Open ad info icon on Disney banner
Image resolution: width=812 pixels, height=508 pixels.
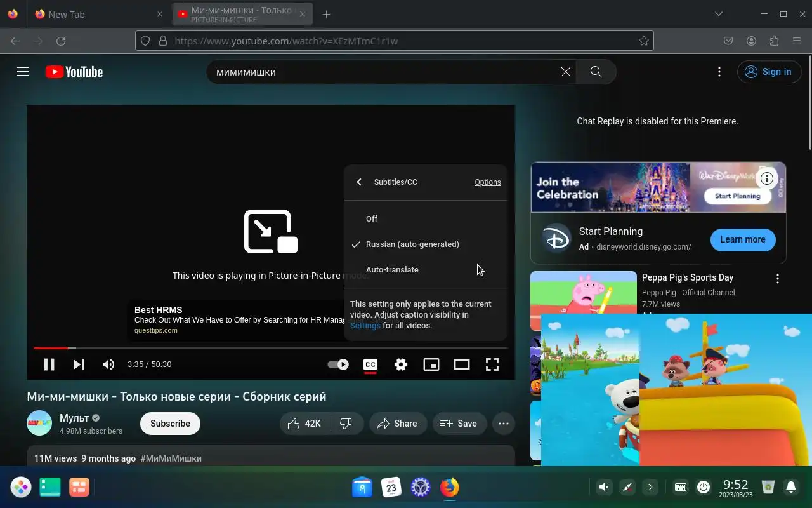point(767,178)
